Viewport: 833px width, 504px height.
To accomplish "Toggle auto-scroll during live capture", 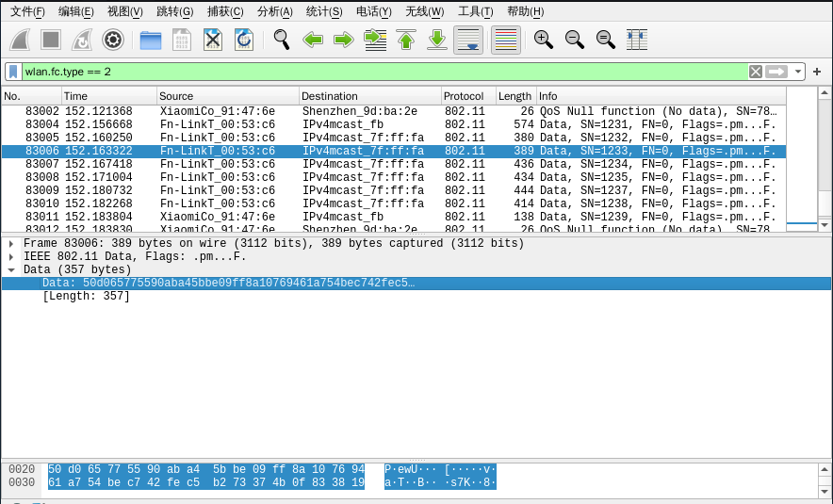I will click(468, 40).
